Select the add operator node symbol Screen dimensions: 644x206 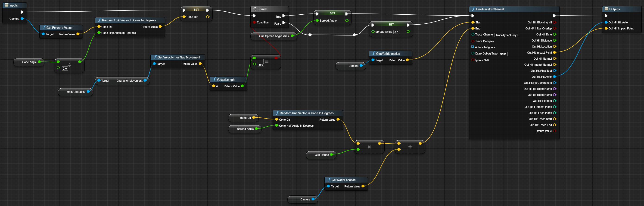pos(410,147)
